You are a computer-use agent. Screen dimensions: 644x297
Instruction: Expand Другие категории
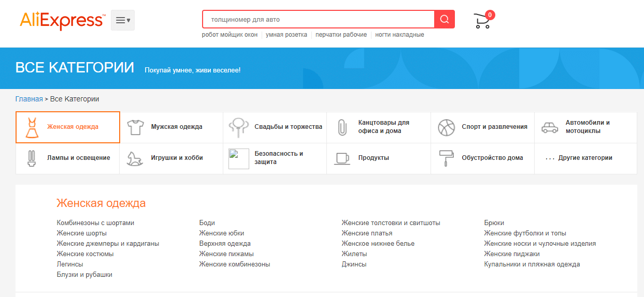point(586,159)
